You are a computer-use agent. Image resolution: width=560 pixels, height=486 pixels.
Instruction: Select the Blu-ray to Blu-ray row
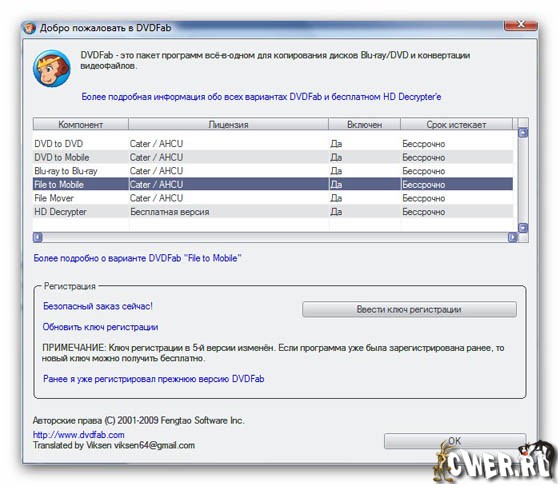273,171
